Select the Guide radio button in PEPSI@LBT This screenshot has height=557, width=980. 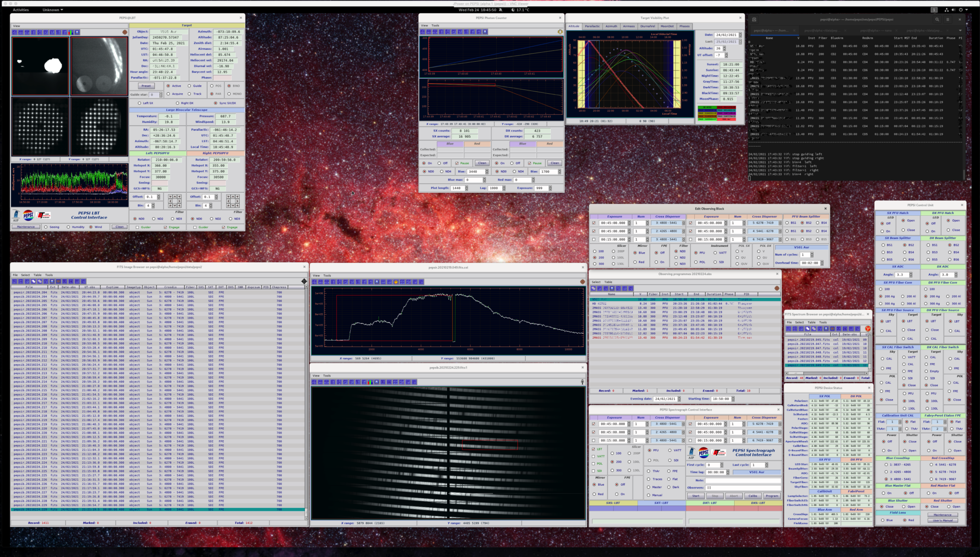tap(189, 86)
